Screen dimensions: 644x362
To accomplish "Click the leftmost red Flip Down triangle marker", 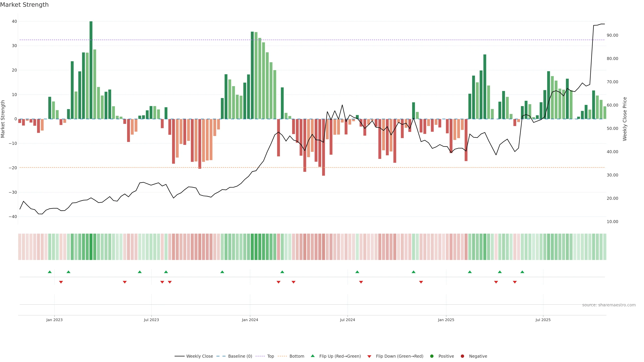I will coord(61,282).
